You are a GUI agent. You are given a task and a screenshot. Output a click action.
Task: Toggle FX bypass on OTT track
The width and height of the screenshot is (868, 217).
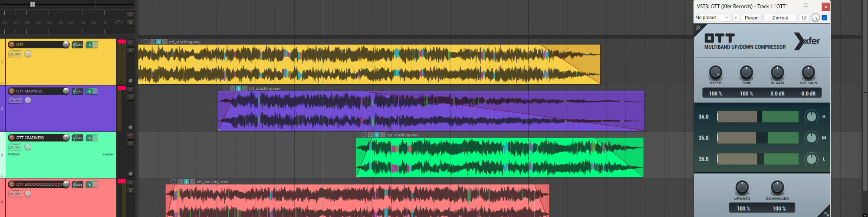pos(95,45)
